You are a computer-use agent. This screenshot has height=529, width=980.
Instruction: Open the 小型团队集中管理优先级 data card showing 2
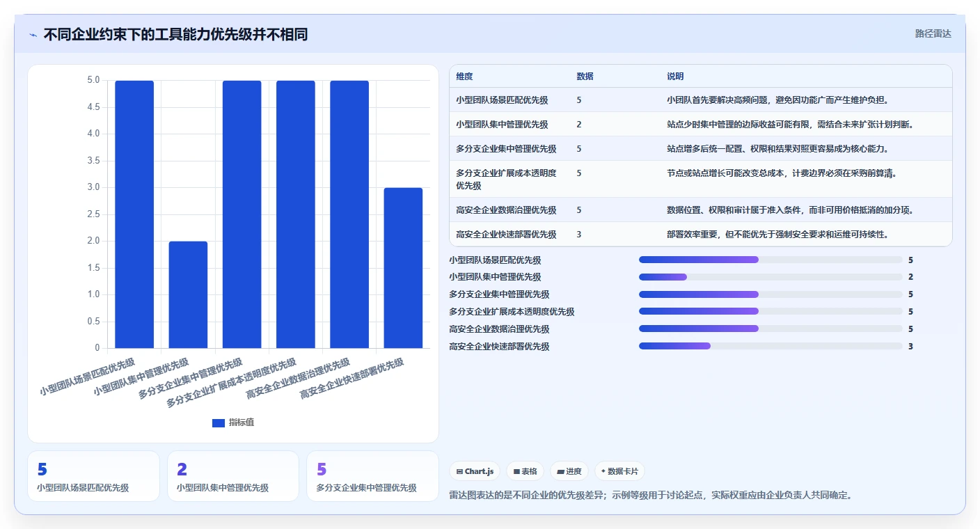click(x=233, y=476)
